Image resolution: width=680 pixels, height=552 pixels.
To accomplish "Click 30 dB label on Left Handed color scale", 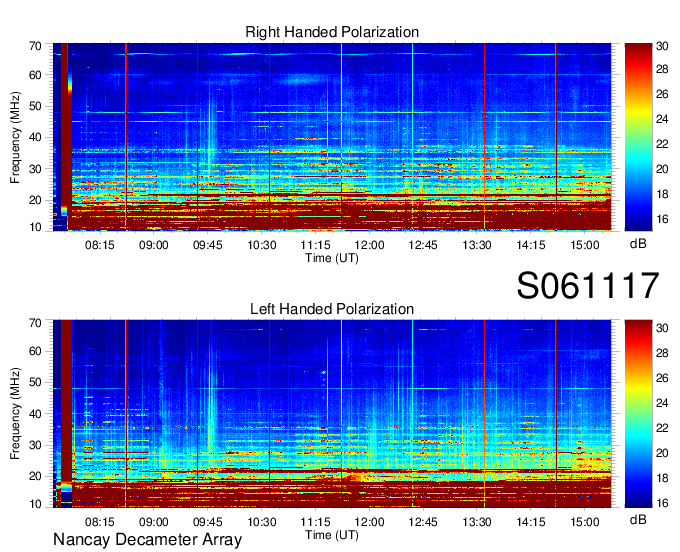I will coord(662,328).
